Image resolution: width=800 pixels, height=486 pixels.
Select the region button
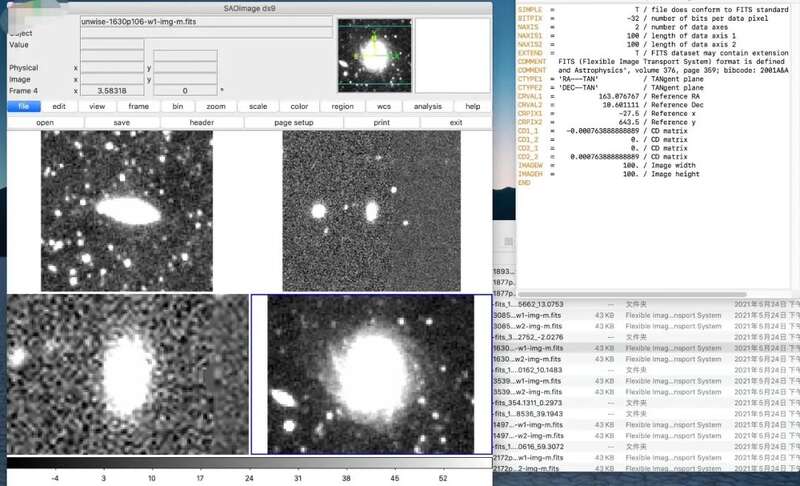(x=342, y=106)
